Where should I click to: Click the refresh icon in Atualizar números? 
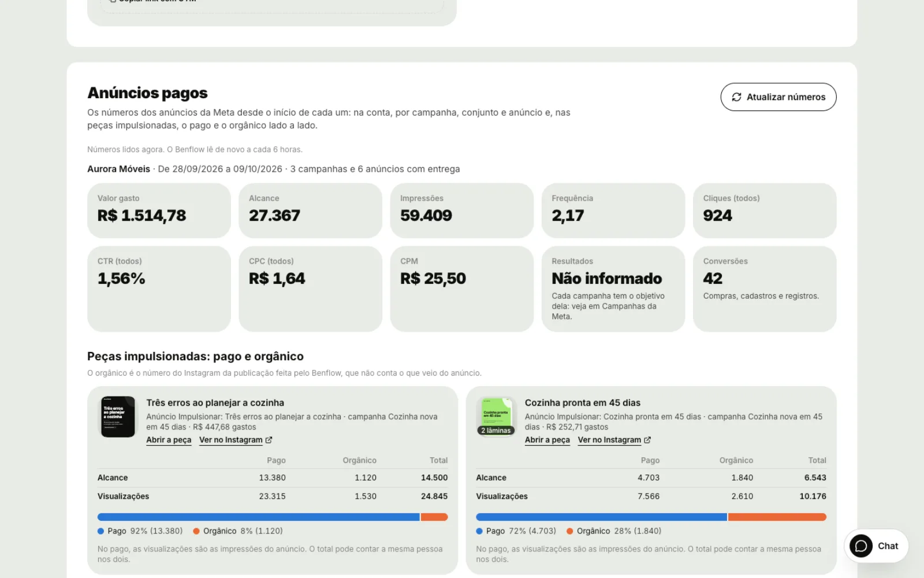(736, 97)
